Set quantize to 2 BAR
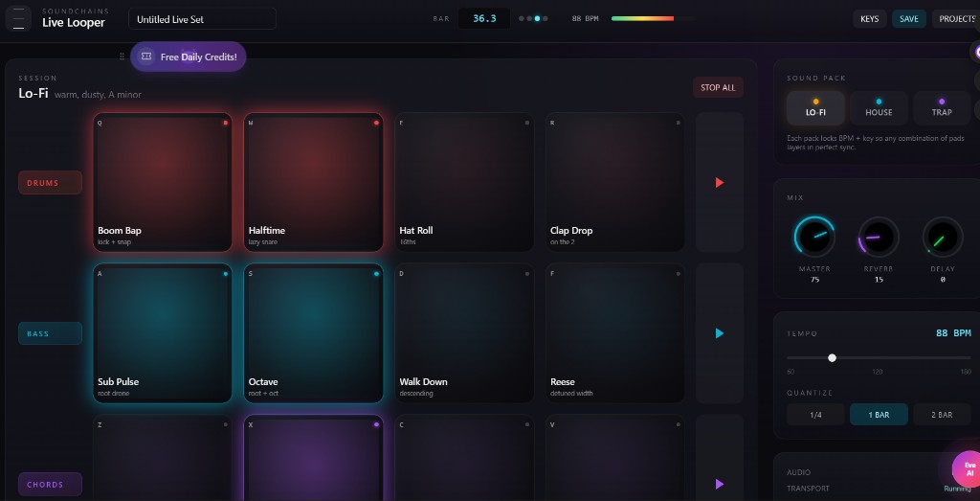Viewport: 980px width, 501px height. [942, 415]
